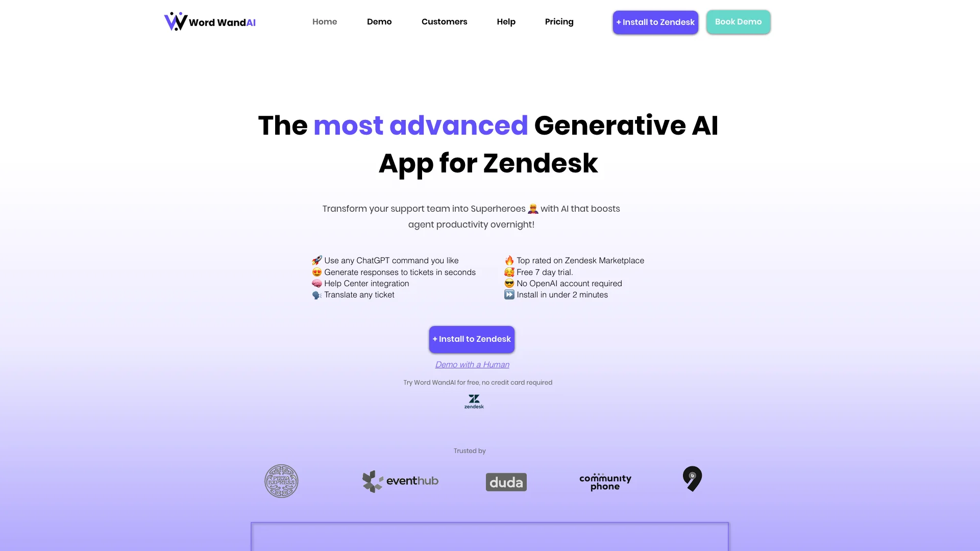Click the rocket emoji feature icon
This screenshot has height=551, width=980.
(x=316, y=260)
